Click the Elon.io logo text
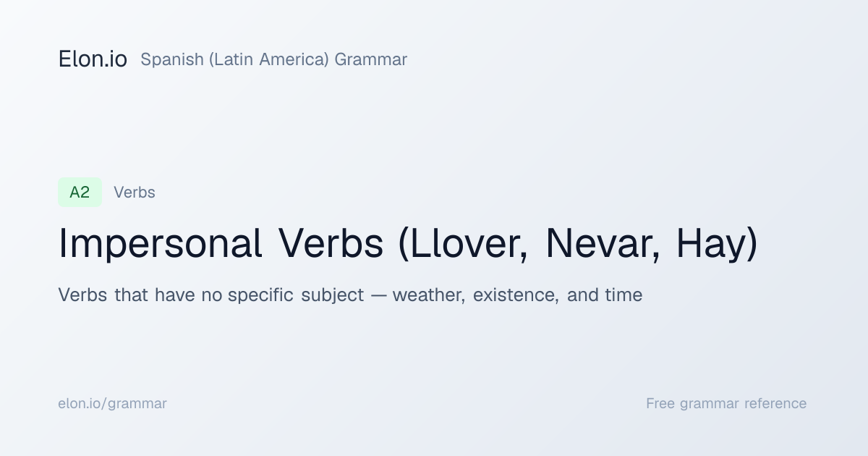The width and height of the screenshot is (868, 456). [93, 59]
